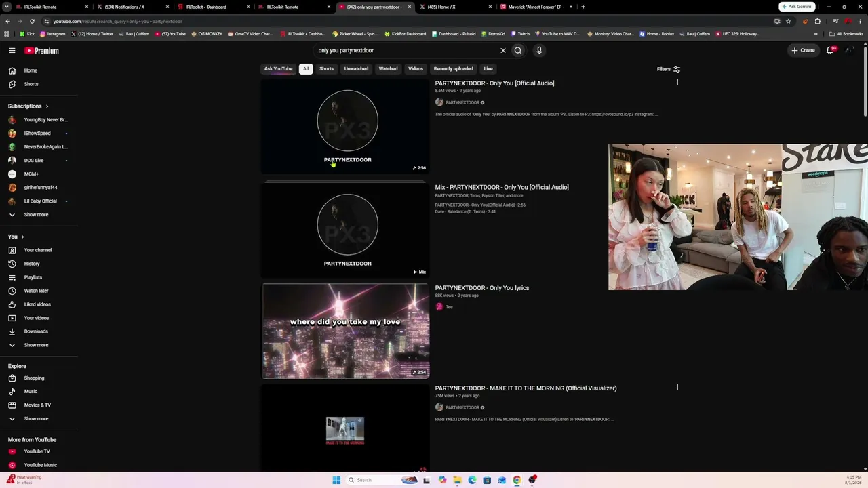Clear the search box with the X
Screen dimensions: 868x488
[503, 50]
